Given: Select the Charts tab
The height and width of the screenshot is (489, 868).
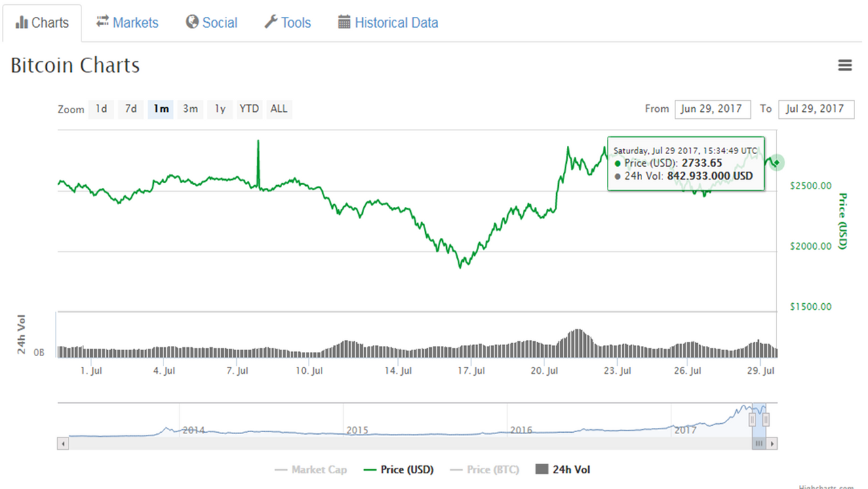Looking at the screenshot, I should pyautogui.click(x=41, y=22).
